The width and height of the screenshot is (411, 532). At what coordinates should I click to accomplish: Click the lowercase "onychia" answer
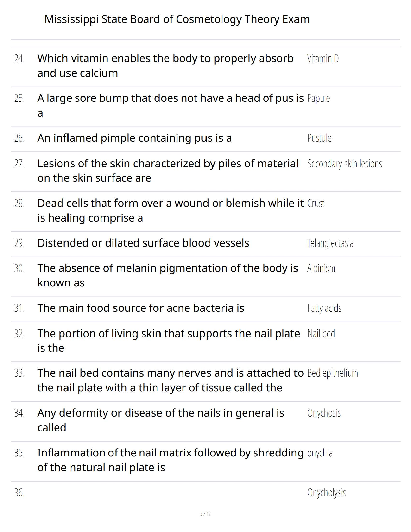(x=320, y=453)
